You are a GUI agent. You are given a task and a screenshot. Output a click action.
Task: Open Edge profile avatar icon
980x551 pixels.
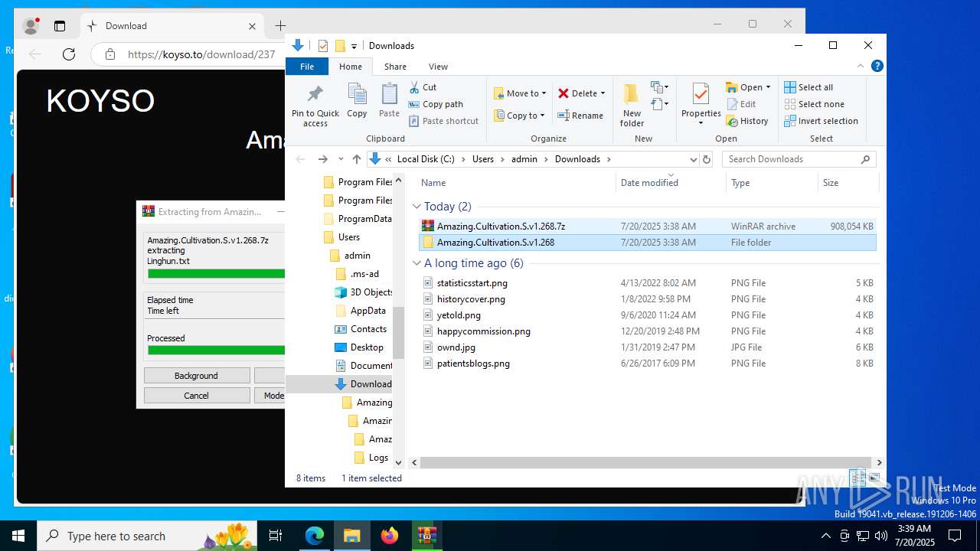(x=31, y=26)
